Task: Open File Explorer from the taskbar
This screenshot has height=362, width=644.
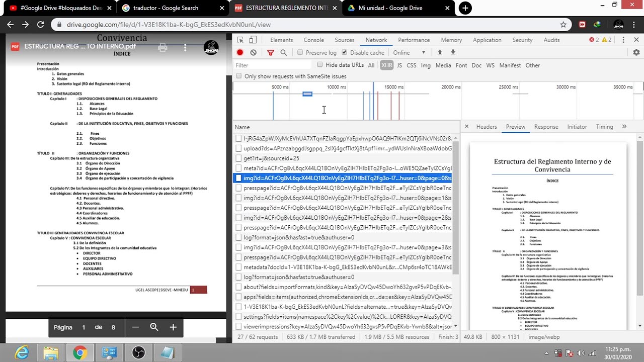Action: [50, 353]
